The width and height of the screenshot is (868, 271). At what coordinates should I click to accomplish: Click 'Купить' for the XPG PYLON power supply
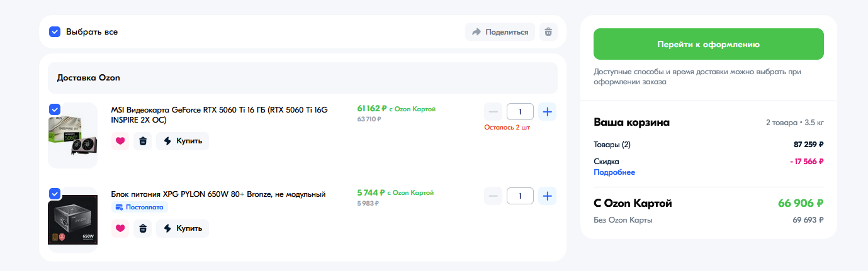183,228
